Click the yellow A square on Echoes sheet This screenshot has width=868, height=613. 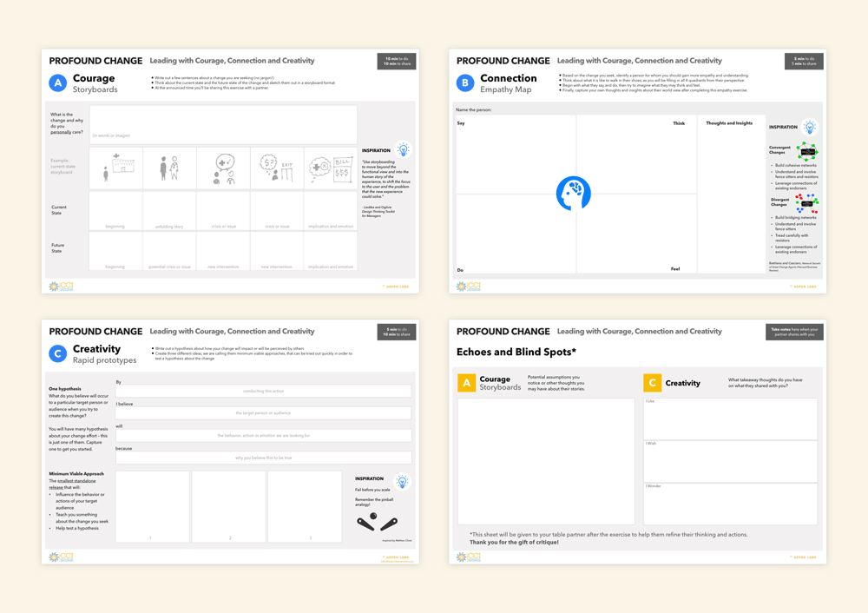467,383
